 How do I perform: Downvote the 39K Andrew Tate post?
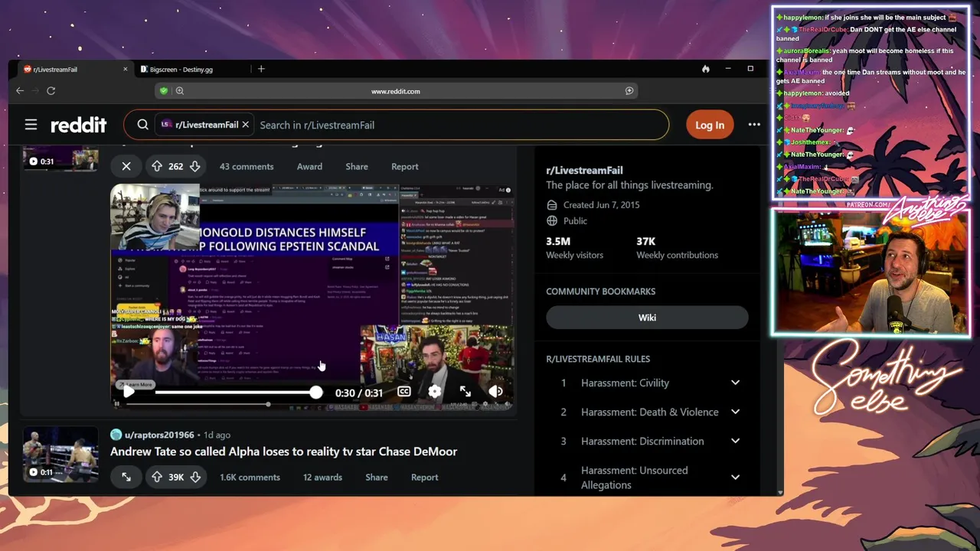point(195,477)
